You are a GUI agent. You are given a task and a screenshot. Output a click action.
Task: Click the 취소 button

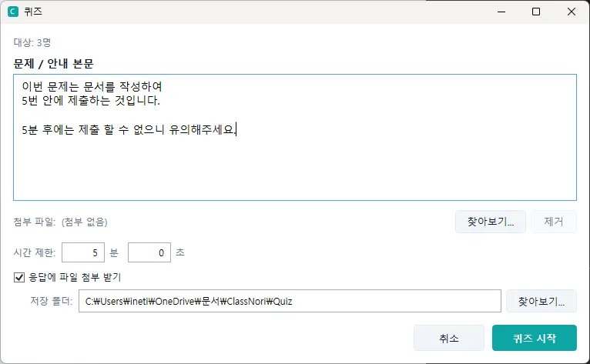tap(449, 338)
